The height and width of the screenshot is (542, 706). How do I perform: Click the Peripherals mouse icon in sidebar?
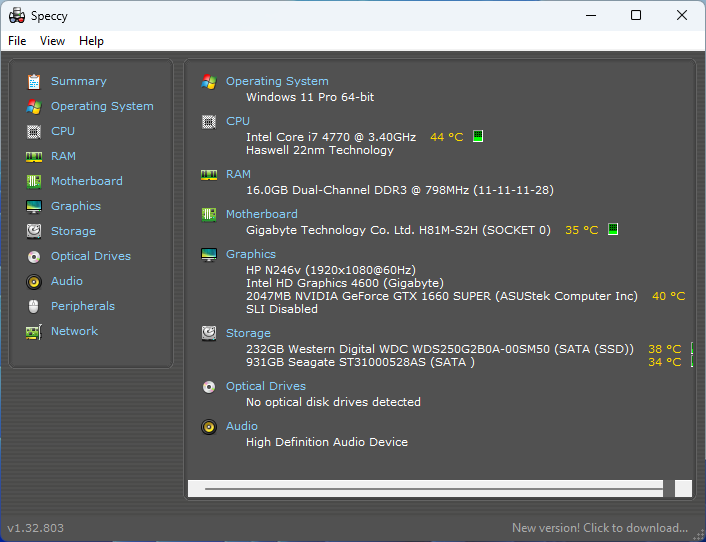[x=34, y=307]
